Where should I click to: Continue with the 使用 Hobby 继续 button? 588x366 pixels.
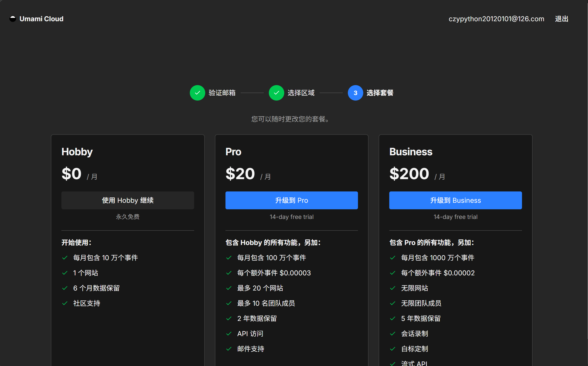pos(128,200)
